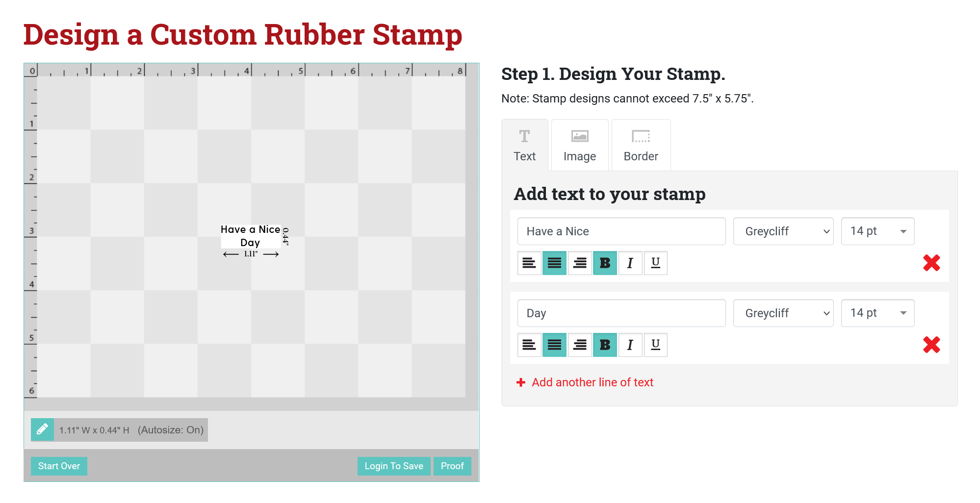980x503 pixels.
Task: Switch to the Border tab
Action: (641, 145)
